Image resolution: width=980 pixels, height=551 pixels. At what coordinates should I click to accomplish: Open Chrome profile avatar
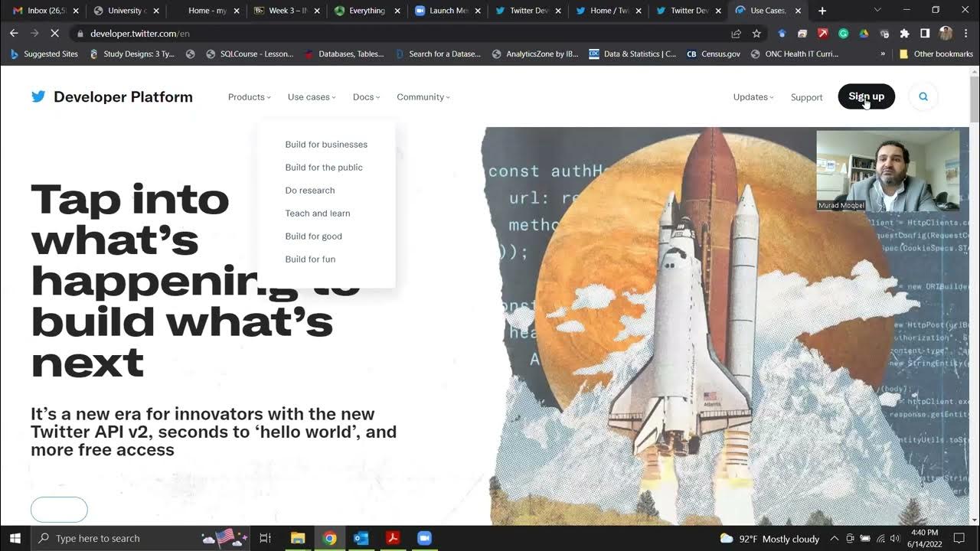coord(946,34)
